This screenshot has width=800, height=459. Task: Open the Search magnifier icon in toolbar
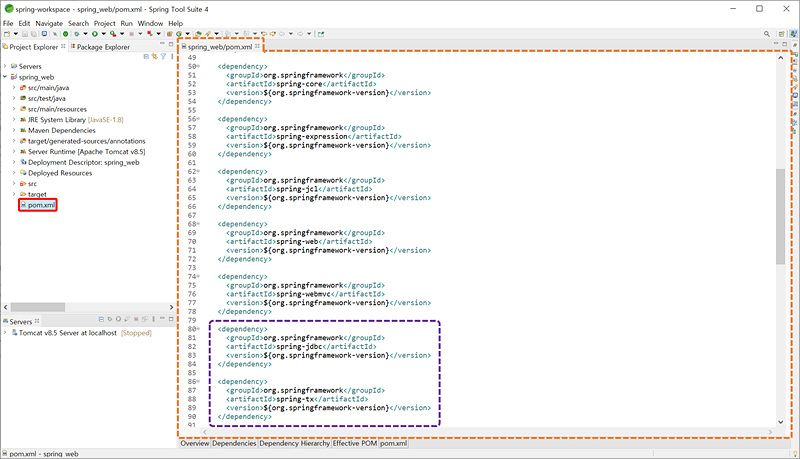pos(767,34)
